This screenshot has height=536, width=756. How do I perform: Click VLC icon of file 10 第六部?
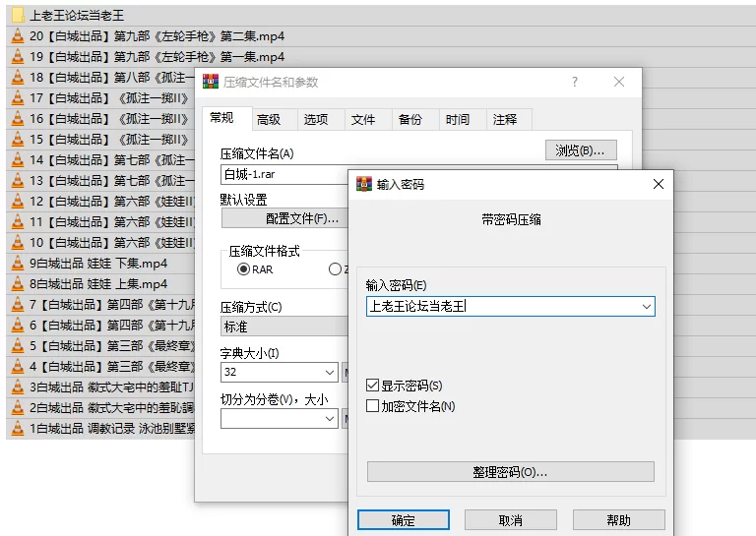pyautogui.click(x=18, y=243)
